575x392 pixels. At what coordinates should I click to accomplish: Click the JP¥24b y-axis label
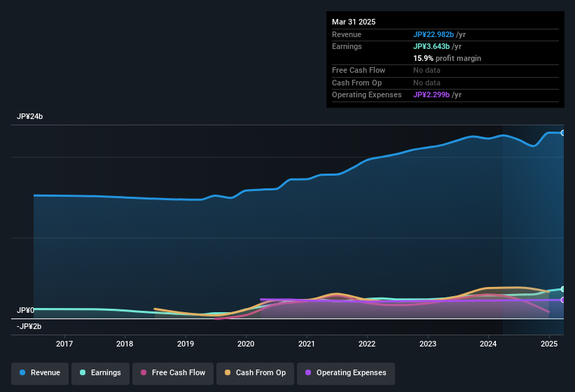click(29, 116)
